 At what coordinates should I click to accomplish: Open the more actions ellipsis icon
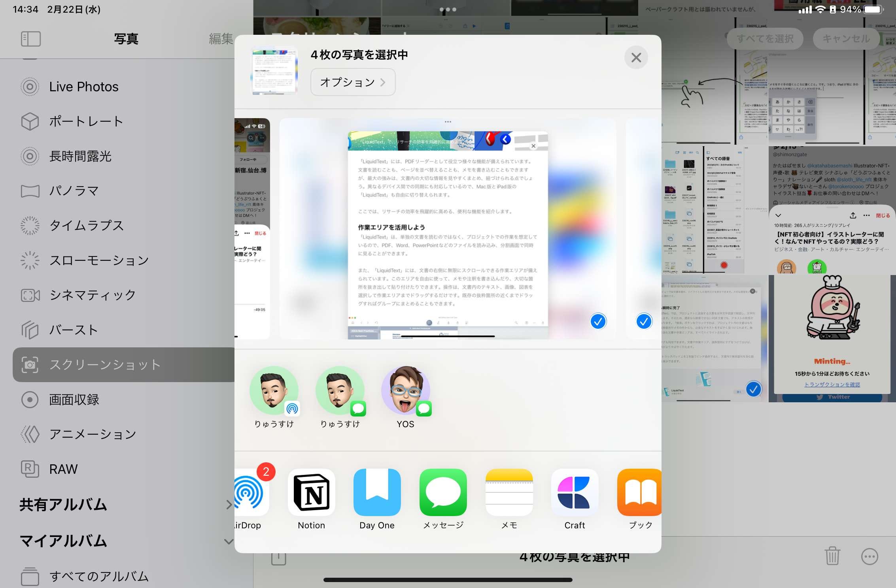(x=870, y=556)
